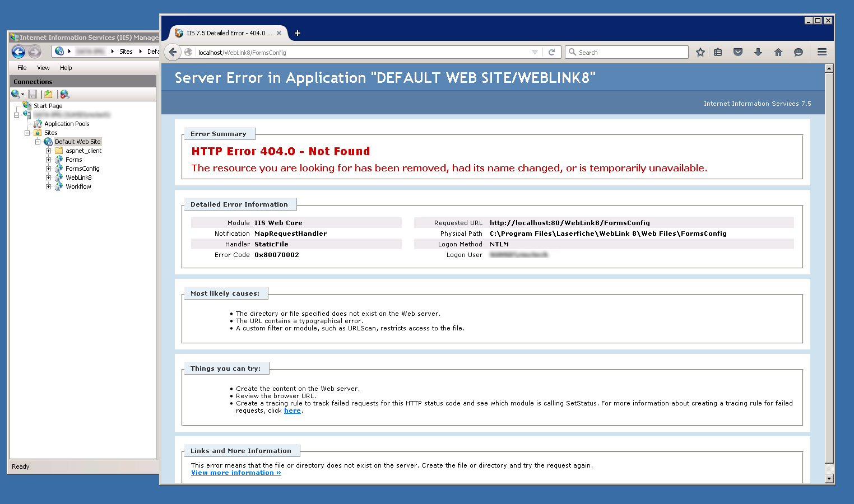Click the folder Up icon in Connections toolbar
Viewport: 854px width, 504px height.
pyautogui.click(x=48, y=94)
